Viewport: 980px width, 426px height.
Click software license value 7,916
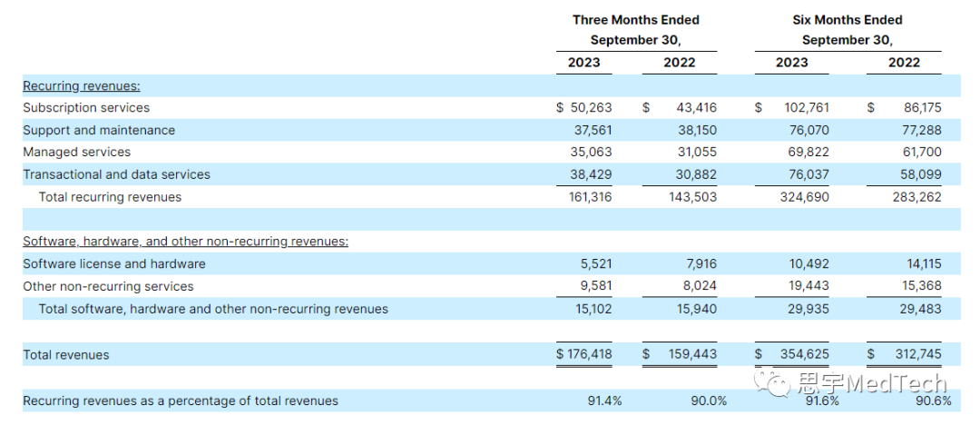[700, 264]
